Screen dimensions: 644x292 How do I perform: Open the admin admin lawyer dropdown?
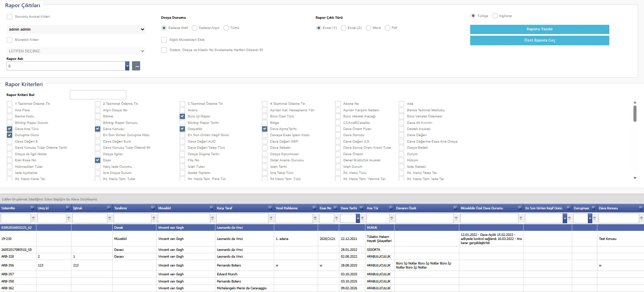[x=76, y=30]
